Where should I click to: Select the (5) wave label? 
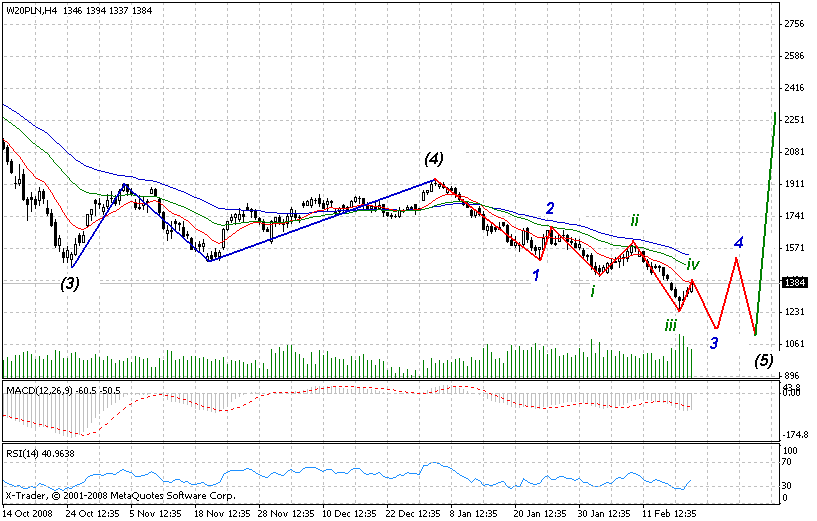click(x=764, y=360)
